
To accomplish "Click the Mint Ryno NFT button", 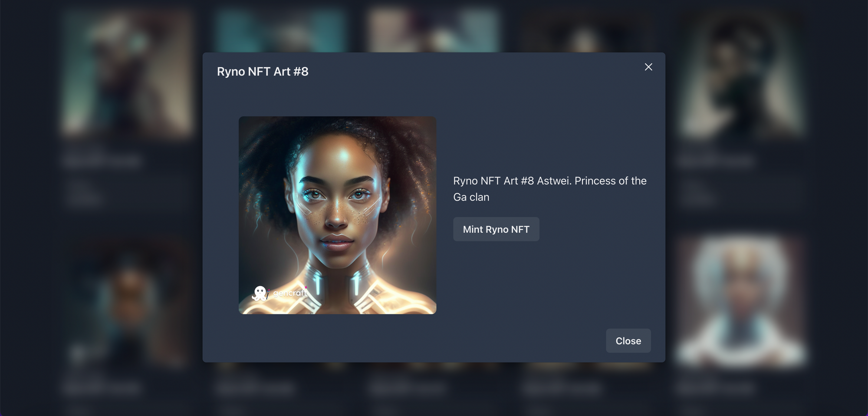I will [x=496, y=229].
